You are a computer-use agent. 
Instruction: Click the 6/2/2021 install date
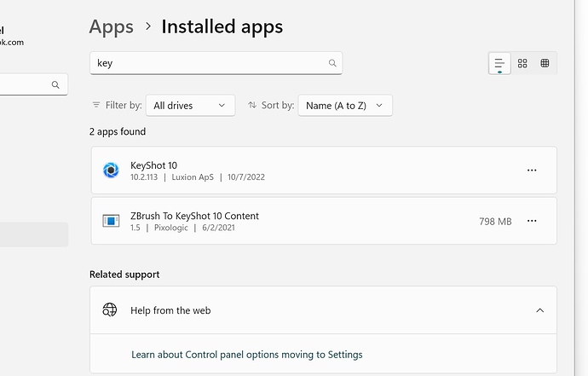(218, 228)
